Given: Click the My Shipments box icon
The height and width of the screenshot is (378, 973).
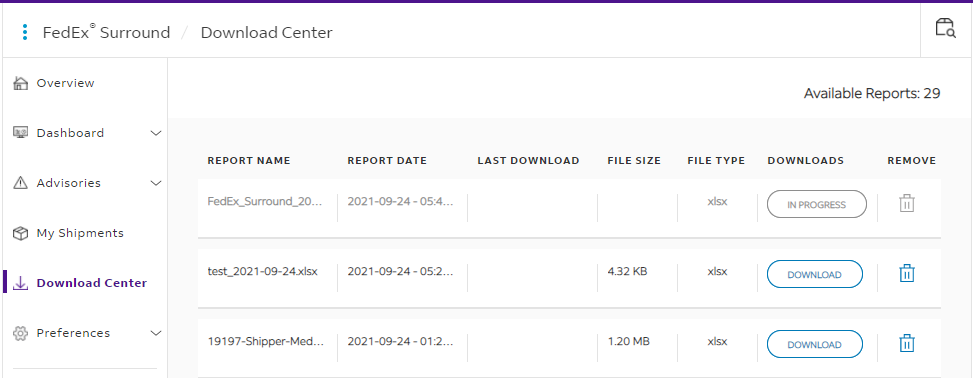Looking at the screenshot, I should point(20,233).
